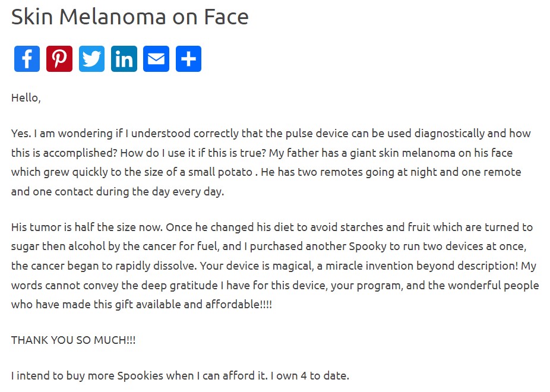Click "I own 4 to date." sentence
Screen dimensions: 550x392
pyautogui.click(x=317, y=375)
